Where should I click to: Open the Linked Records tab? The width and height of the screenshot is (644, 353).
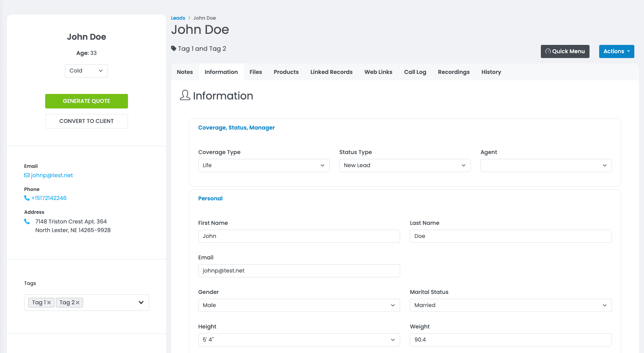(331, 72)
